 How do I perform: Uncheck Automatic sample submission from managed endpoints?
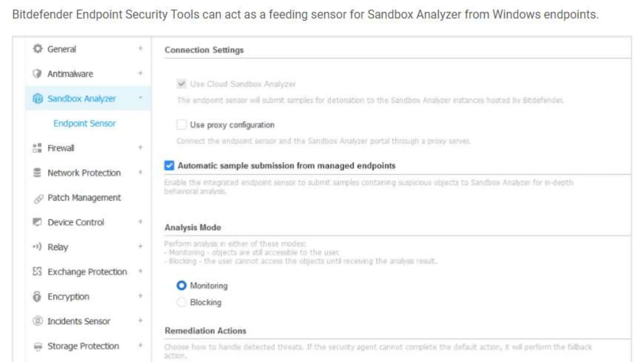click(169, 166)
